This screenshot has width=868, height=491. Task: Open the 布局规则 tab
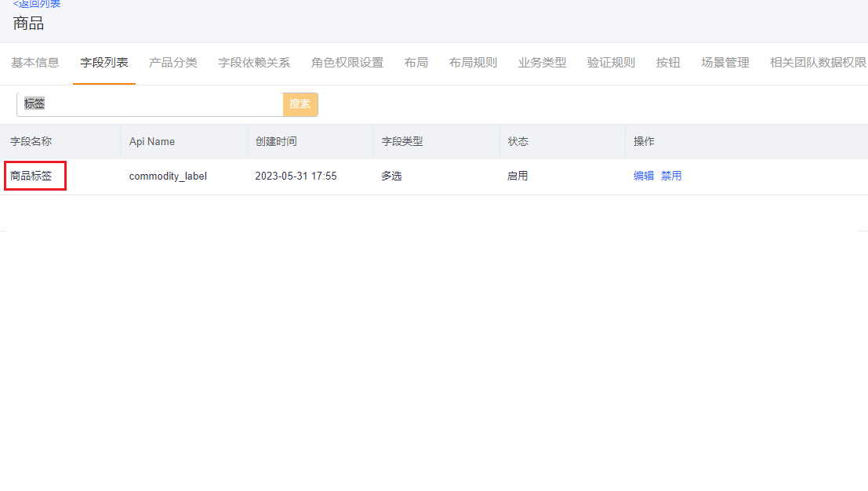pos(474,63)
